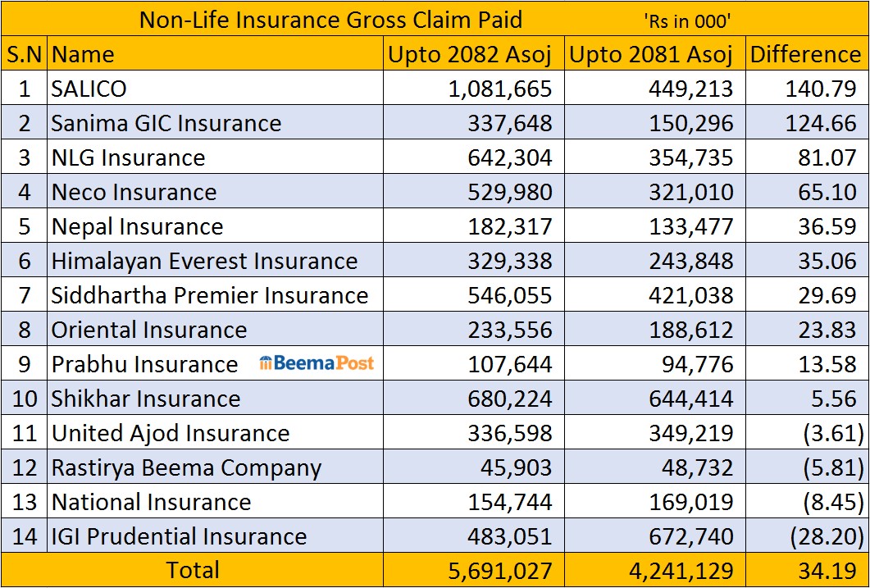Click IGI Prudential Insurance difference (28.20)
The height and width of the screenshot is (588, 870).
(826, 536)
